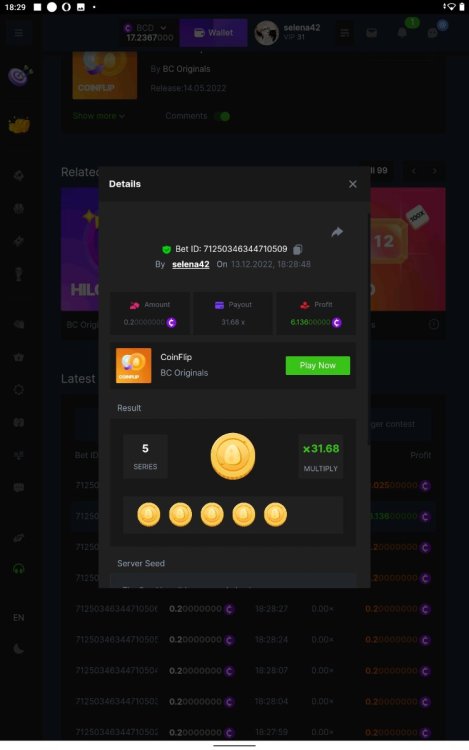This screenshot has width=469, height=750.
Task: Open the selena42 user link in bet details
Action: tap(191, 264)
